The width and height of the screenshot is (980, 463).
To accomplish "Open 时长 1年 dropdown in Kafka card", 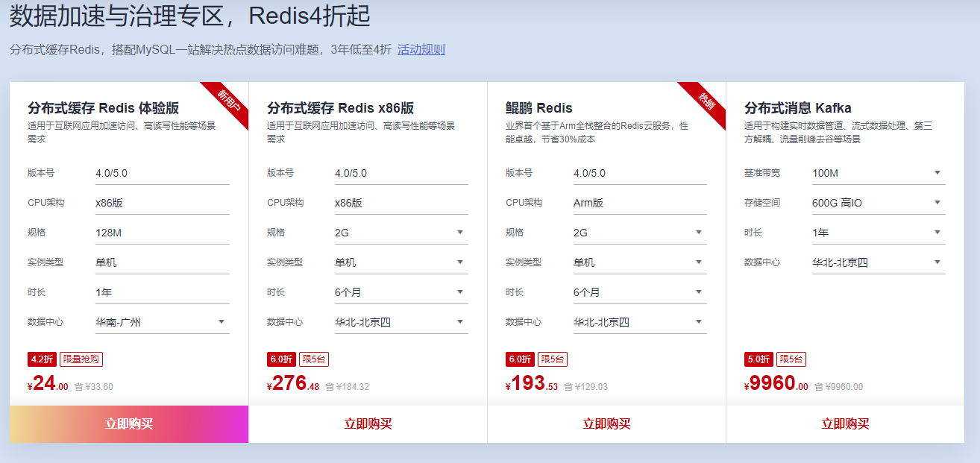I will (879, 233).
